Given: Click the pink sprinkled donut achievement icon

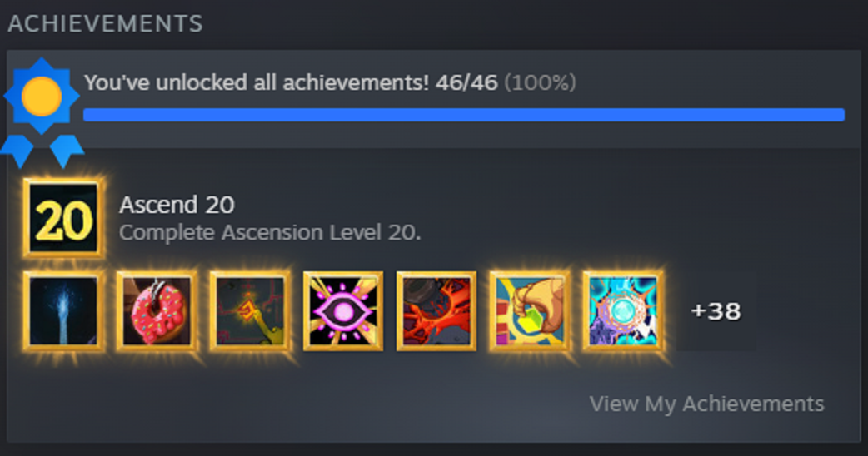Looking at the screenshot, I should click(157, 310).
